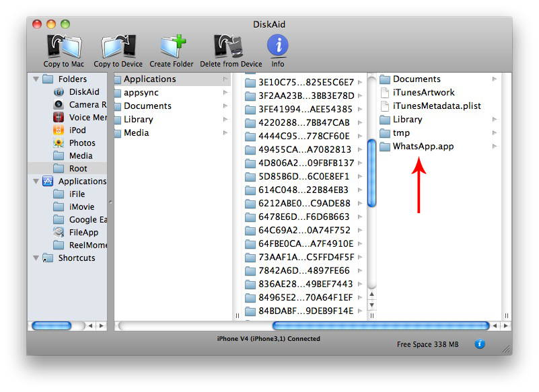Collapse the Applications sidebar section triangle

pos(36,182)
